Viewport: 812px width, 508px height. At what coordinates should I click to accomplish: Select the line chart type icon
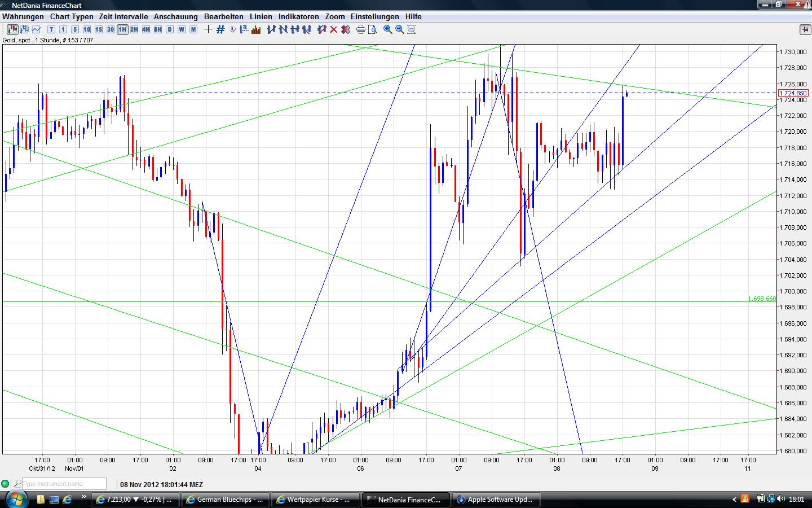point(36,29)
